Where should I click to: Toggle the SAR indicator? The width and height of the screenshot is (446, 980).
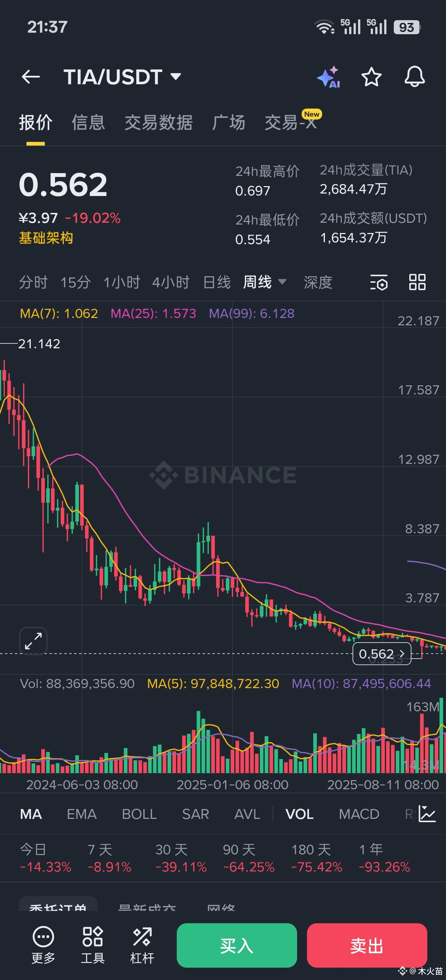coord(195,814)
